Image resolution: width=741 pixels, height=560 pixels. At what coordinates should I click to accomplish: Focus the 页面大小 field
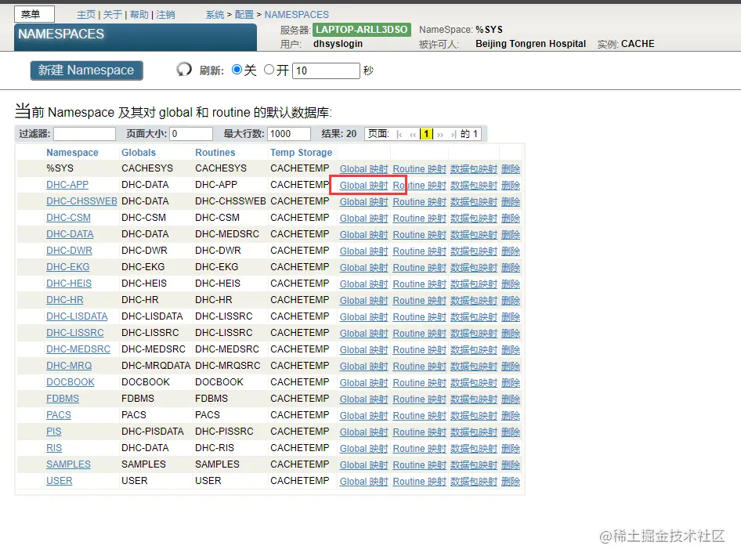pos(191,134)
